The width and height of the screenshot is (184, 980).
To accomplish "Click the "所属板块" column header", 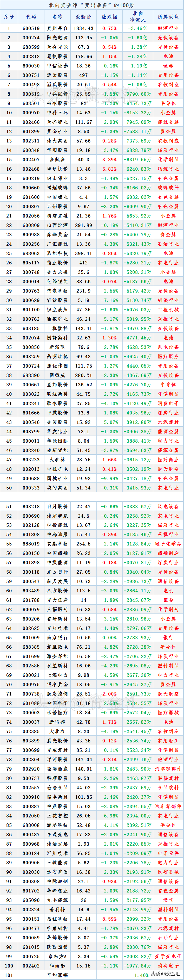I will pos(168,17).
